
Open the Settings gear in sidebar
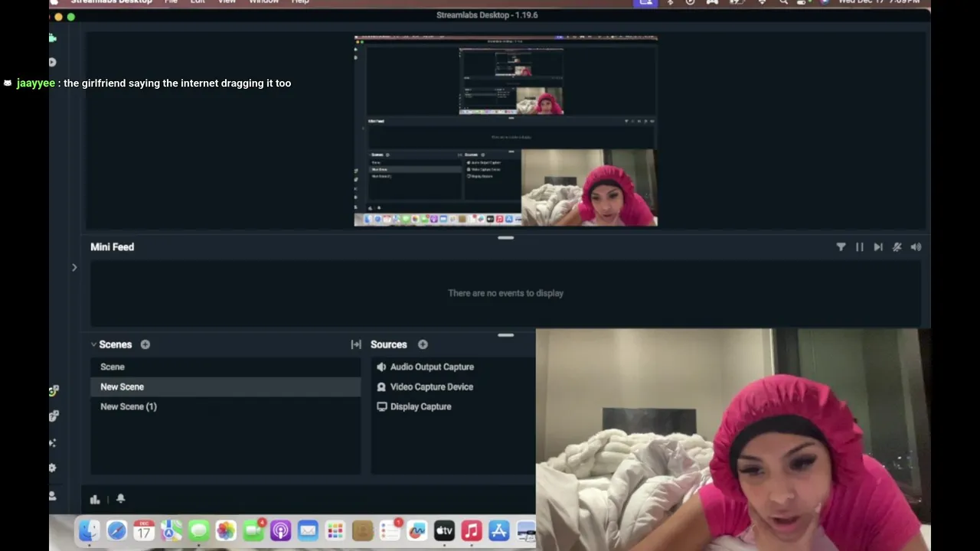[53, 468]
